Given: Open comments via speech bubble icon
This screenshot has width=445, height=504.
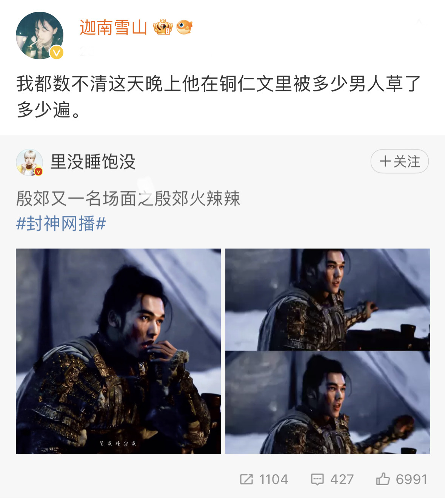Looking at the screenshot, I should 317,479.
